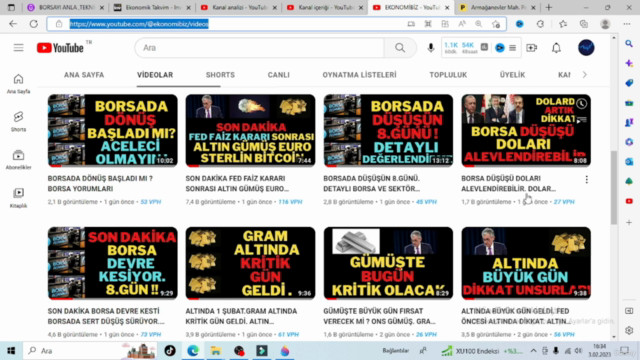Switch to the SHORTS channel tab
The height and width of the screenshot is (360, 640).
click(220, 75)
